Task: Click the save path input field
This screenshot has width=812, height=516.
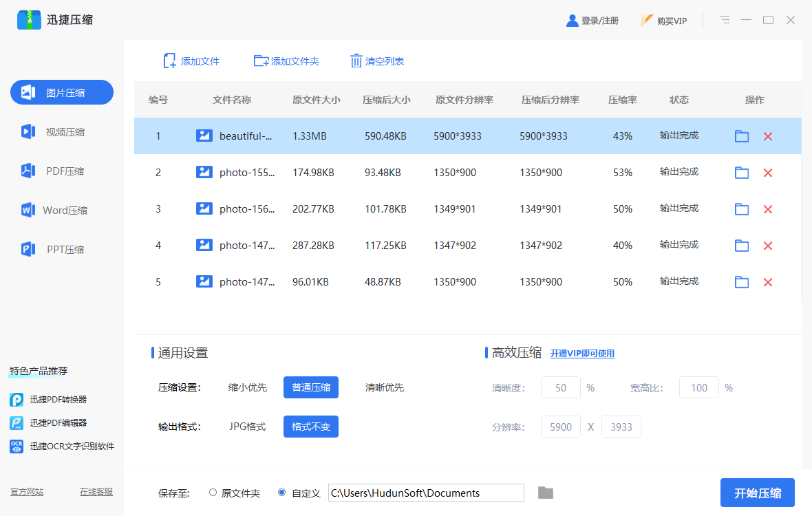Action: pyautogui.click(x=426, y=493)
